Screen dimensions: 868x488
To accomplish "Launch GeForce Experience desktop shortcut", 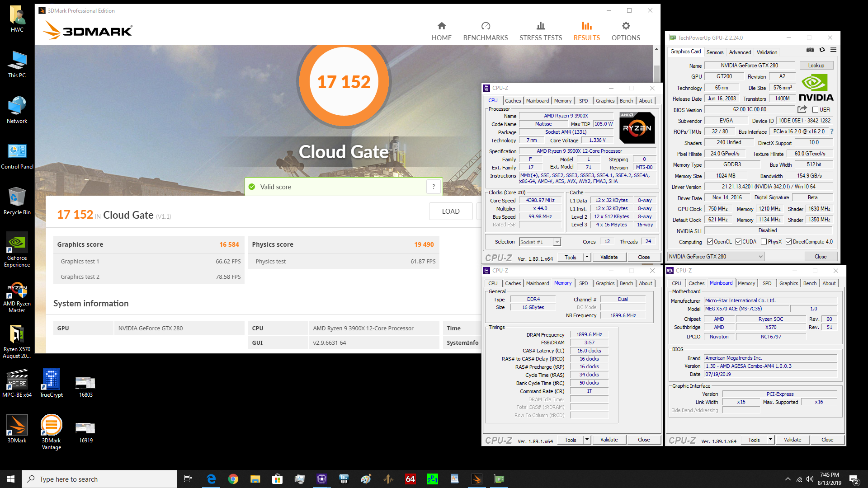I will [17, 250].
